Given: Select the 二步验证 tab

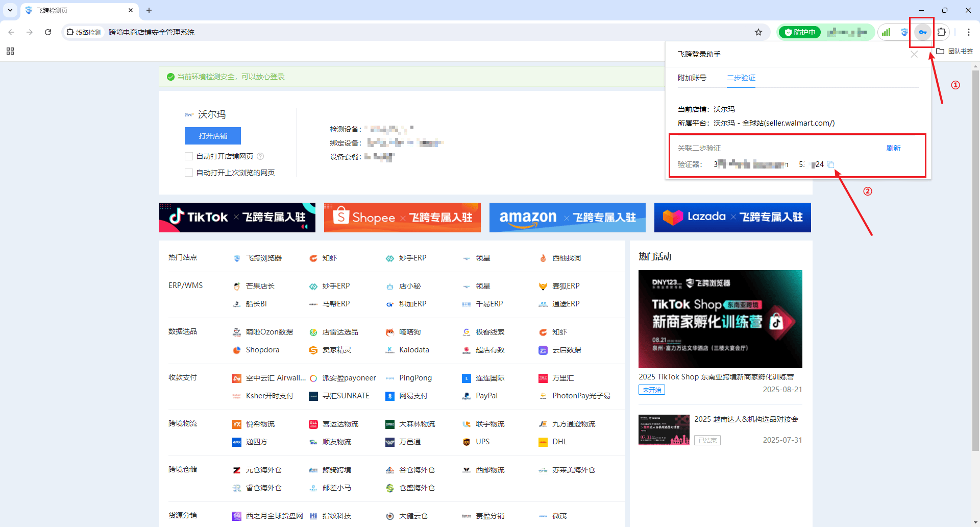Looking at the screenshot, I should [741, 78].
